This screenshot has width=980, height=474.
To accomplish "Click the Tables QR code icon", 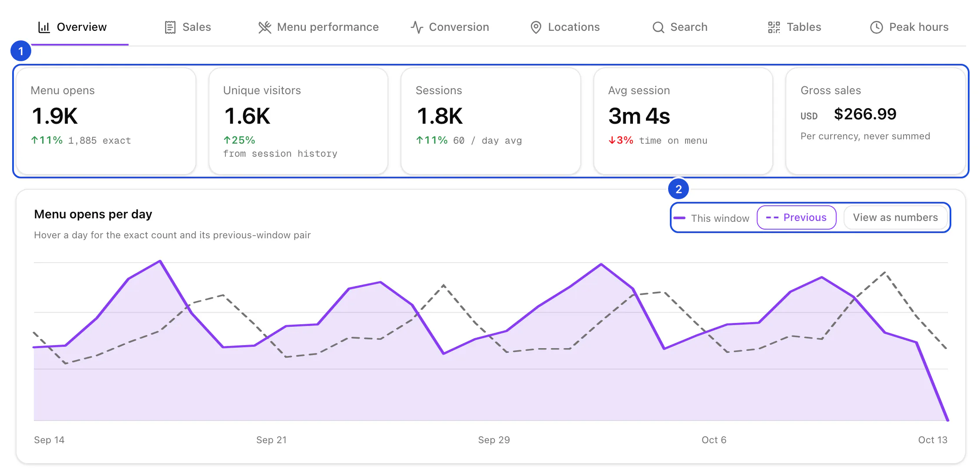I will 774,27.
